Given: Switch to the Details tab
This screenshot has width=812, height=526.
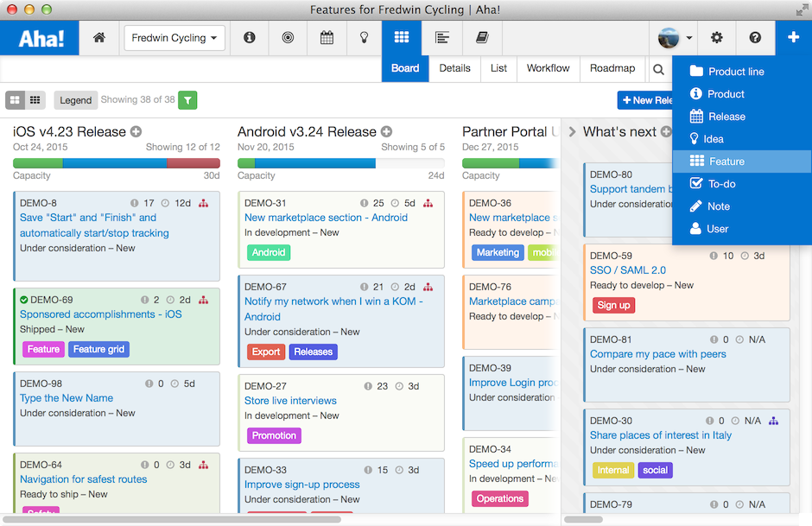Looking at the screenshot, I should 454,68.
